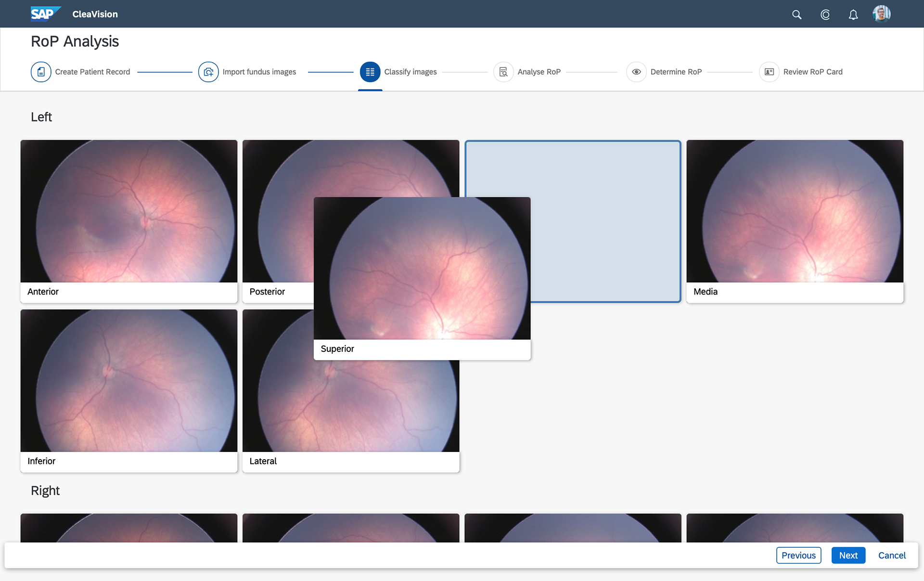Viewport: 924px width, 581px height.
Task: Open the copilot circle icon in header
Action: click(x=825, y=14)
